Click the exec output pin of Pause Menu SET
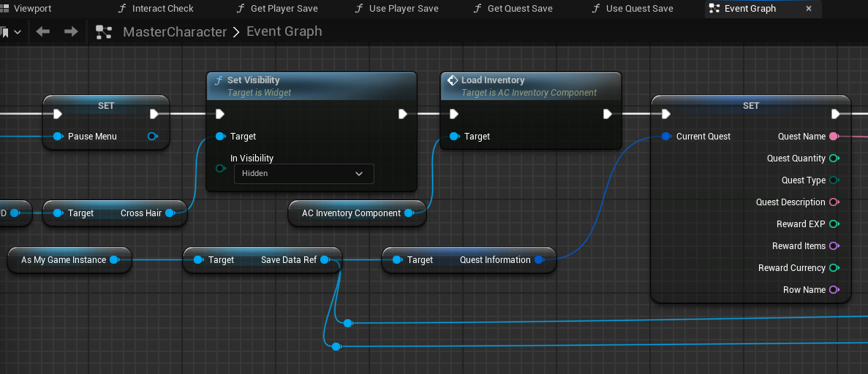This screenshot has width=868, height=374. click(154, 114)
